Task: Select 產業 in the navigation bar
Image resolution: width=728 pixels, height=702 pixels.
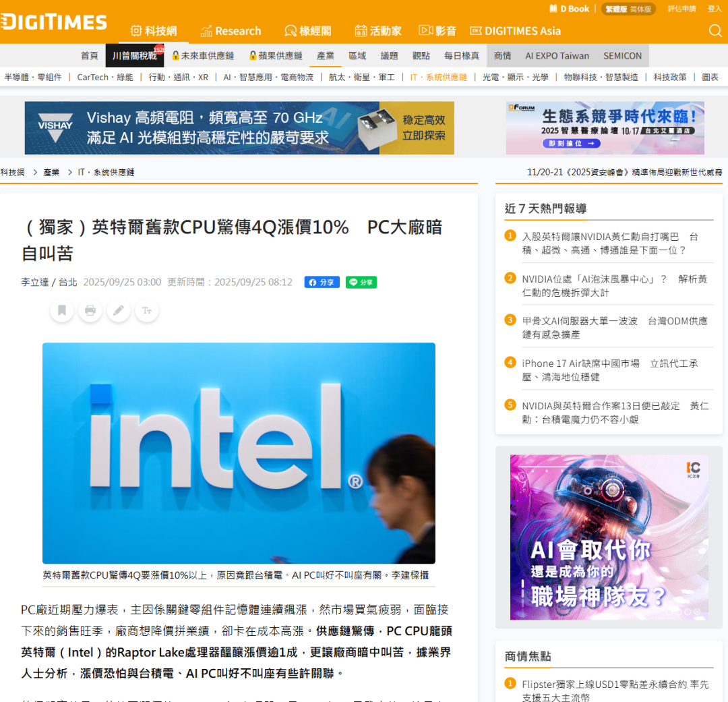Action: (326, 56)
